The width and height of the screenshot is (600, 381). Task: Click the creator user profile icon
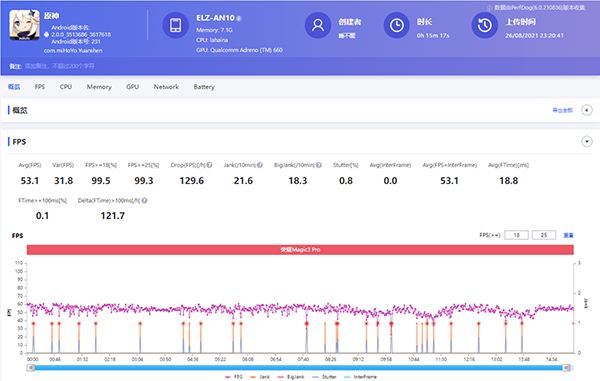tap(318, 25)
